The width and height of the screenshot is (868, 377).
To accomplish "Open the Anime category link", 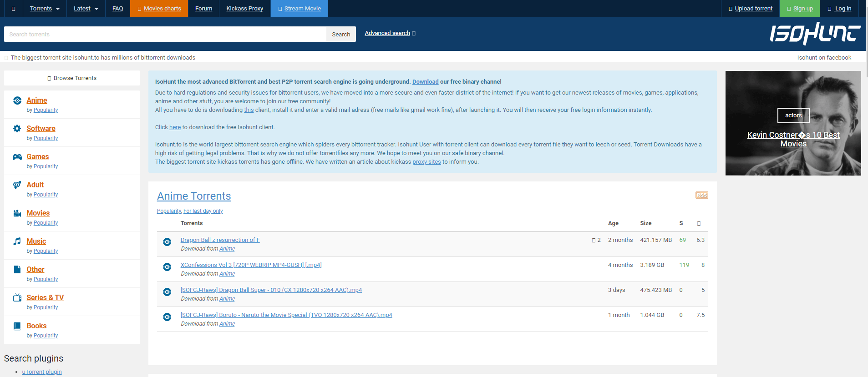I will [x=37, y=100].
